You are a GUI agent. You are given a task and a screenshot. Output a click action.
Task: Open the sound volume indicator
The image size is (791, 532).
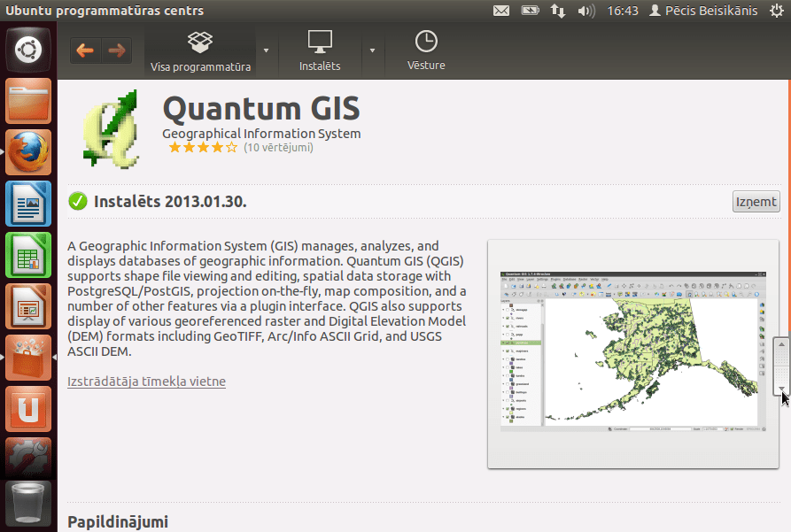point(585,11)
